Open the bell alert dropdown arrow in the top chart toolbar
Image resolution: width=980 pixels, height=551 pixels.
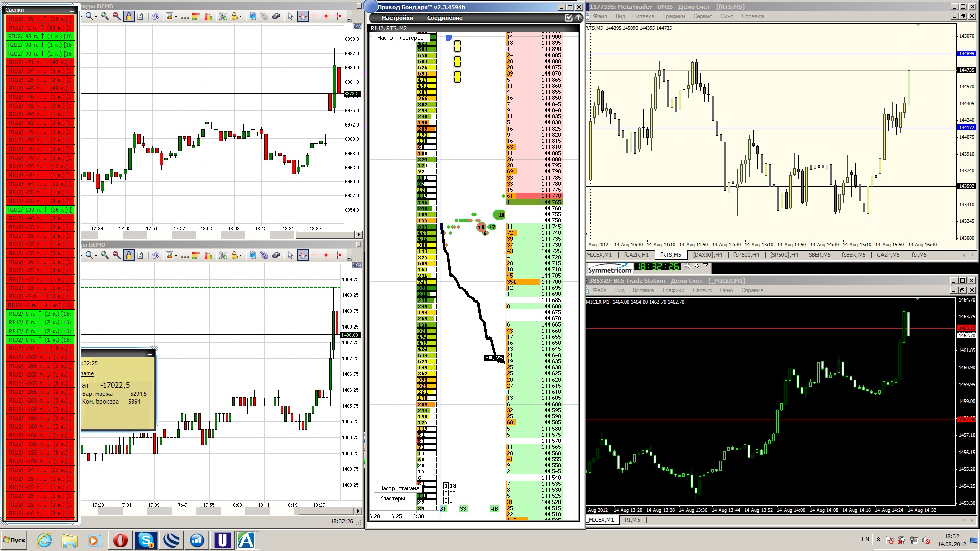(x=240, y=17)
